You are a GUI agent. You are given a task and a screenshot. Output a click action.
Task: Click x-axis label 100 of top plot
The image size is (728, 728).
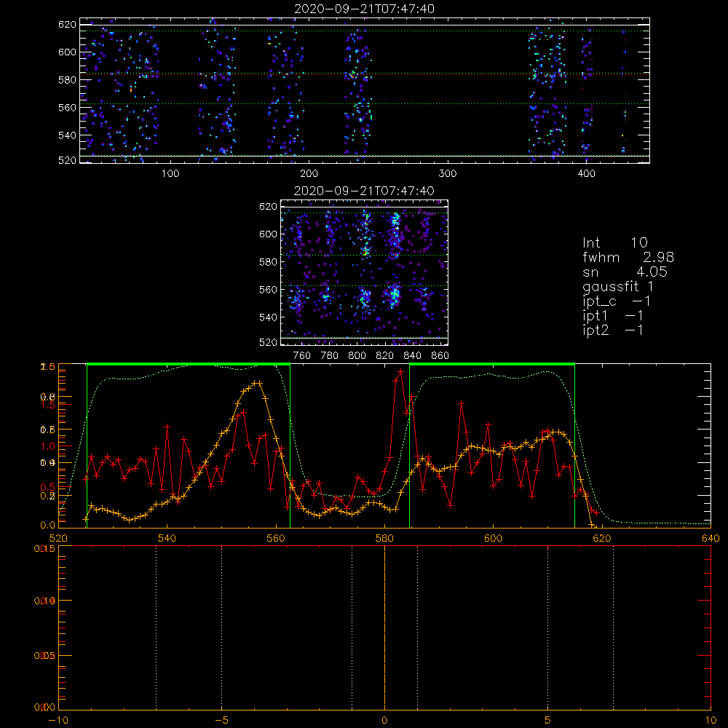point(170,174)
